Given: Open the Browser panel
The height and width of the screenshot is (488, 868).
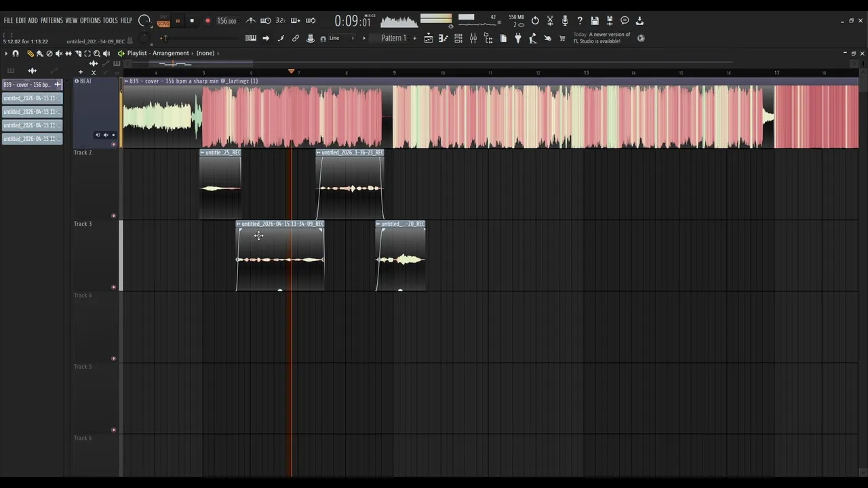Looking at the screenshot, I should tap(488, 39).
